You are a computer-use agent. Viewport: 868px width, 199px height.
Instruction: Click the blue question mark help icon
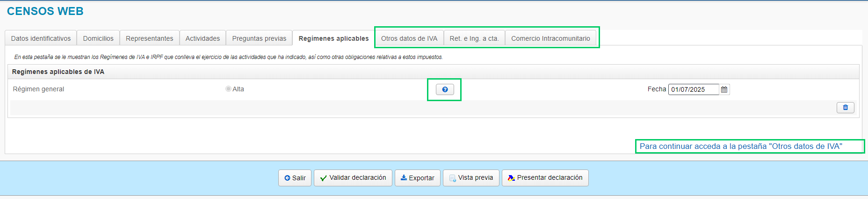[445, 89]
